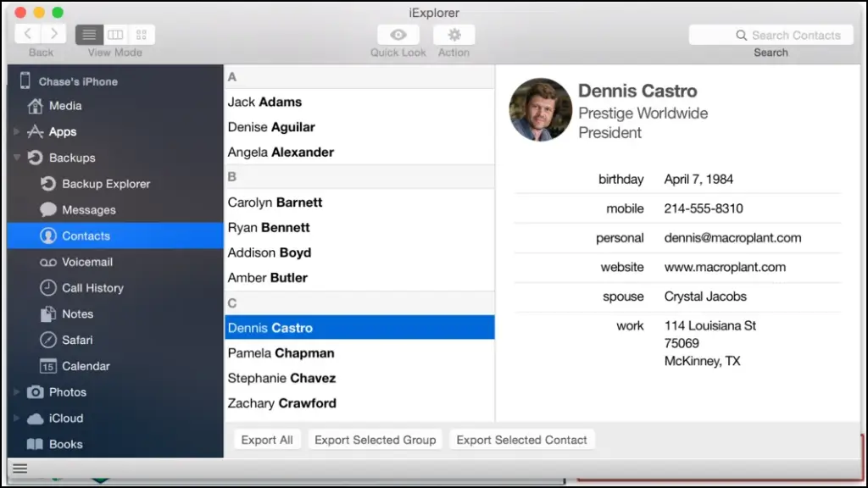Select contact Stephanie Chavez
The height and width of the screenshot is (488, 868).
pyautogui.click(x=359, y=378)
